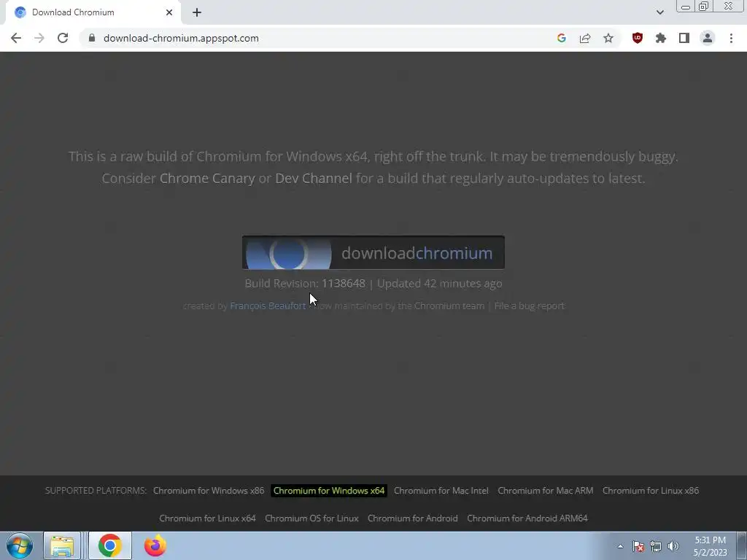
Task: Expand the tab search dropdown arrow
Action: [x=659, y=12]
